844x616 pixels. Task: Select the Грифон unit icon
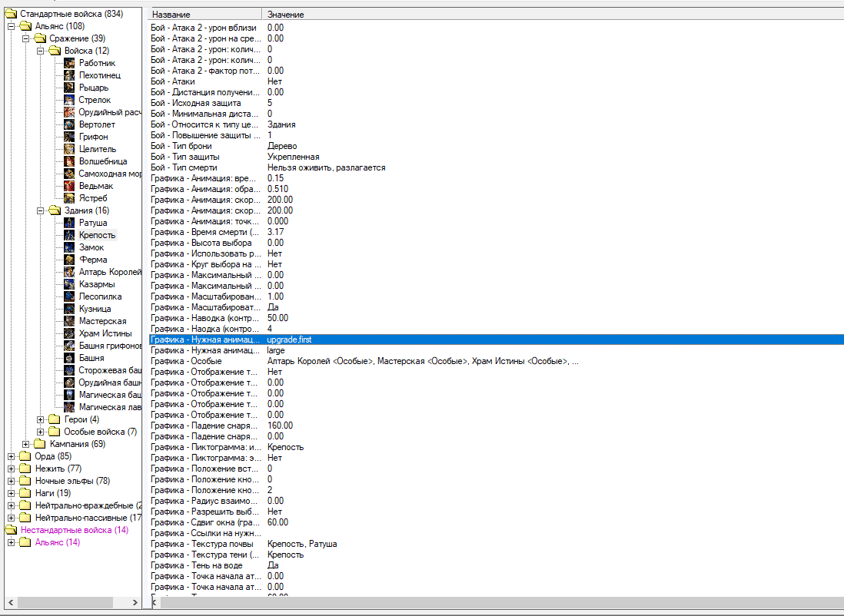click(69, 137)
